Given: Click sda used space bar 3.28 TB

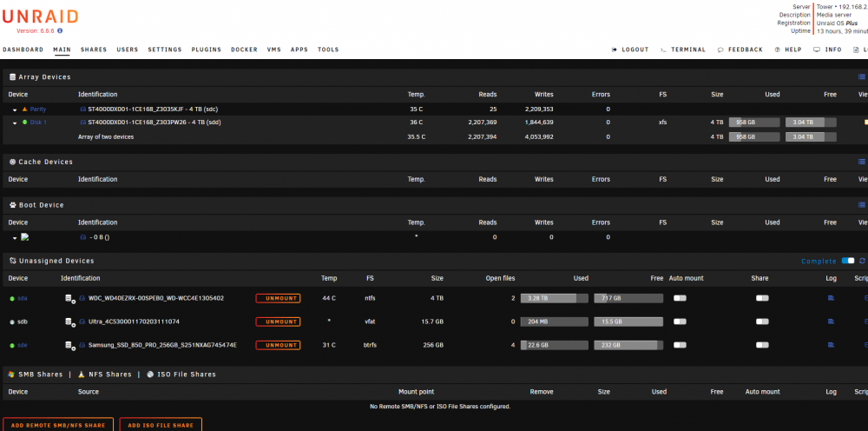Looking at the screenshot, I should [554, 298].
